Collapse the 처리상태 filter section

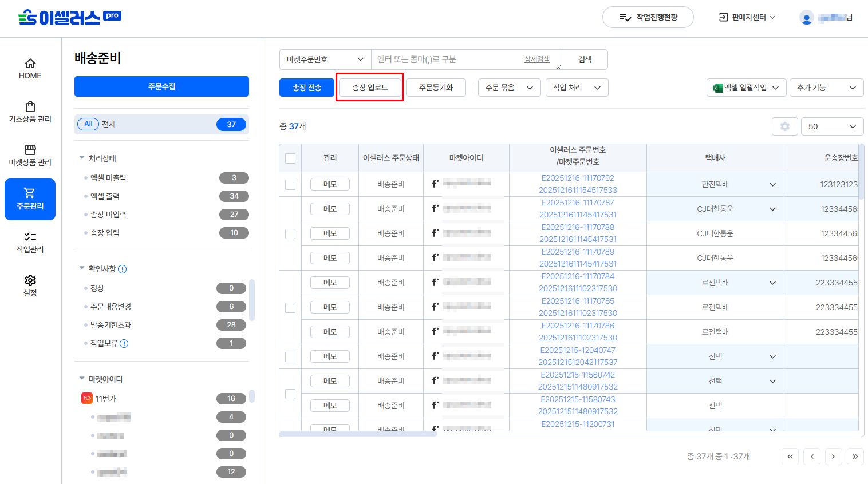(82, 158)
